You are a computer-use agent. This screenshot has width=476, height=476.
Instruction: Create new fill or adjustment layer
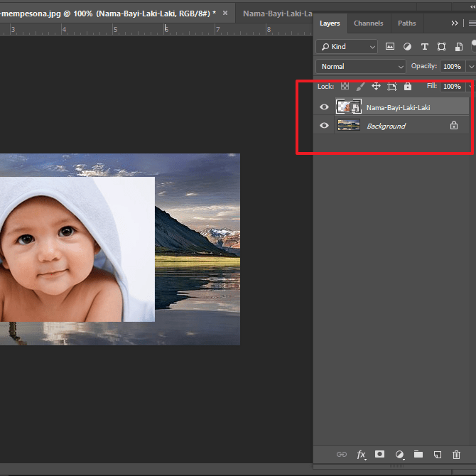[399, 455]
